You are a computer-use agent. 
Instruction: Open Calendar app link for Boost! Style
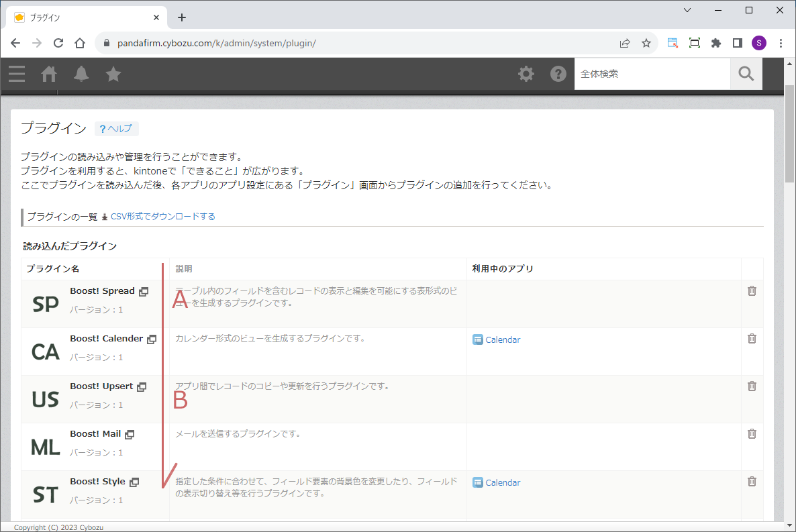tap(502, 483)
